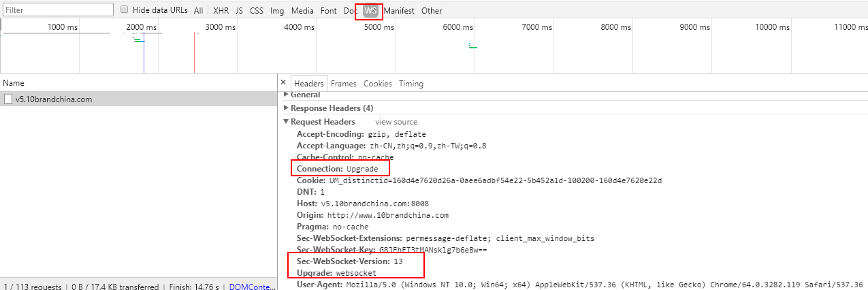The height and width of the screenshot is (290, 868).
Task: Click the file icon beside v5.10brandchina.com
Action: click(x=8, y=99)
